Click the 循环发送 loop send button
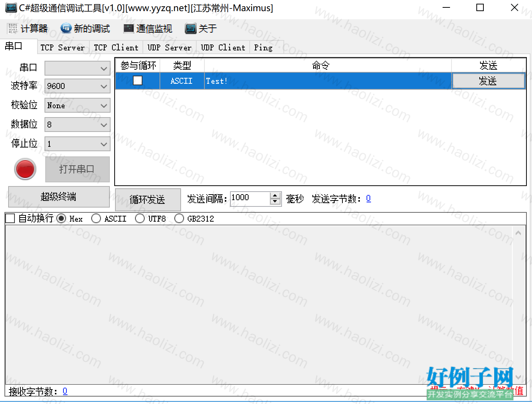Screen dimensions: 532x404 pos(148,200)
